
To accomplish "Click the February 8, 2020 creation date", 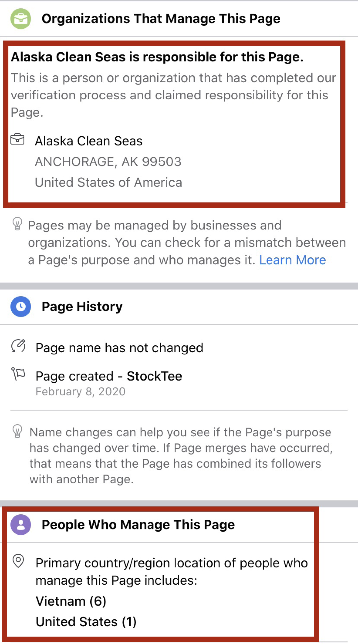I will (81, 392).
